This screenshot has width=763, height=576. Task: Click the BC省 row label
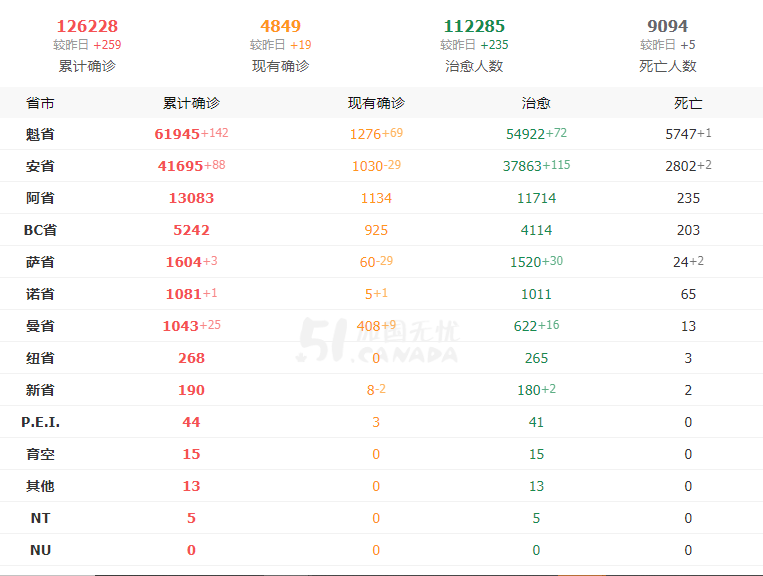click(x=40, y=230)
